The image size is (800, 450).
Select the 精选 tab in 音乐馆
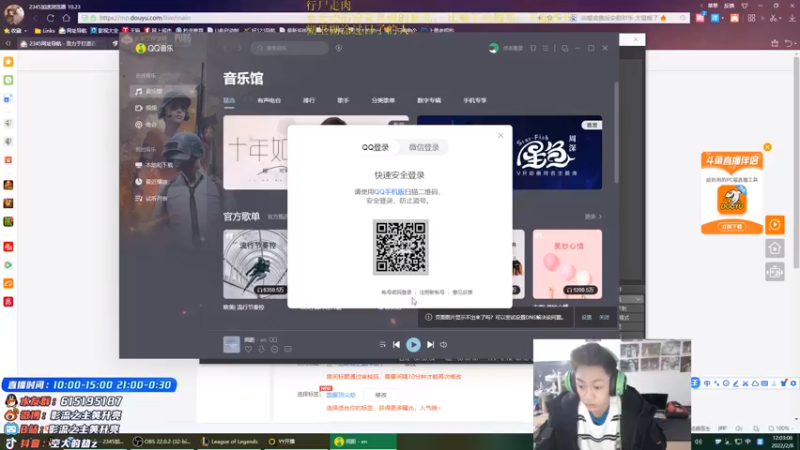click(229, 101)
